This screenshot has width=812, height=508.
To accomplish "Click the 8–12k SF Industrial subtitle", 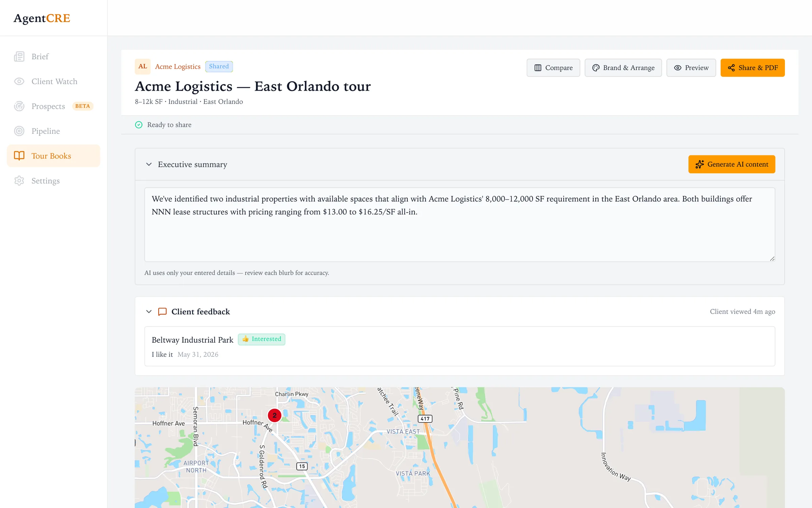I will click(189, 102).
